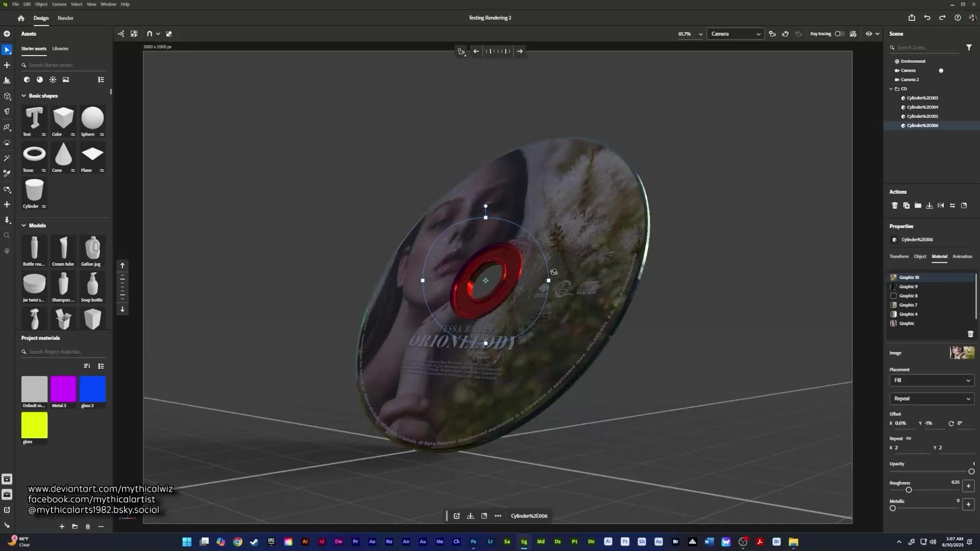Switch assets to list view icon

click(101, 80)
